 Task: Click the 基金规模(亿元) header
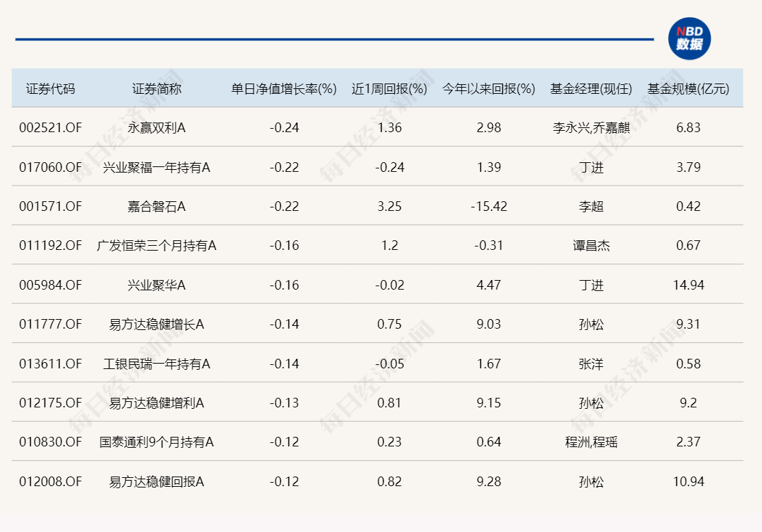coord(688,89)
